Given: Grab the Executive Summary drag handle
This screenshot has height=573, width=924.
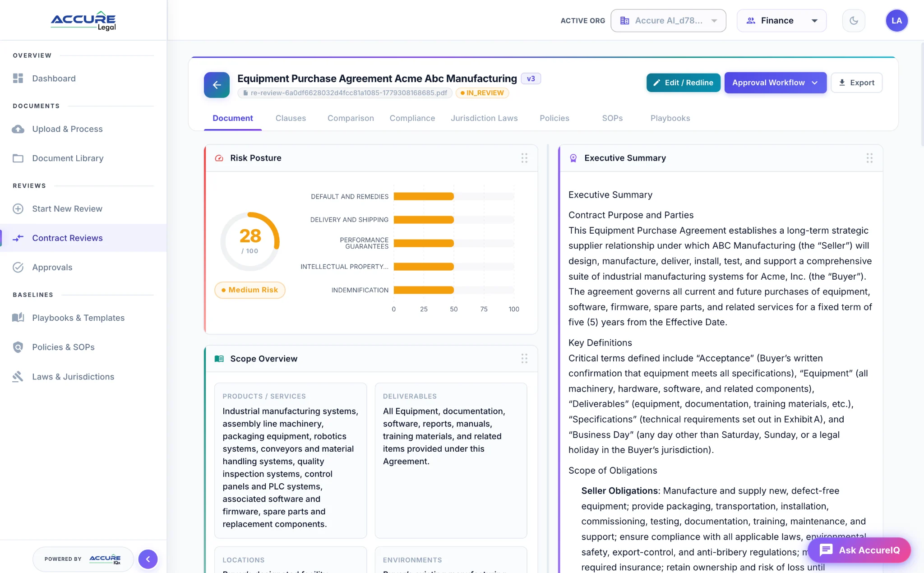Looking at the screenshot, I should pos(869,158).
